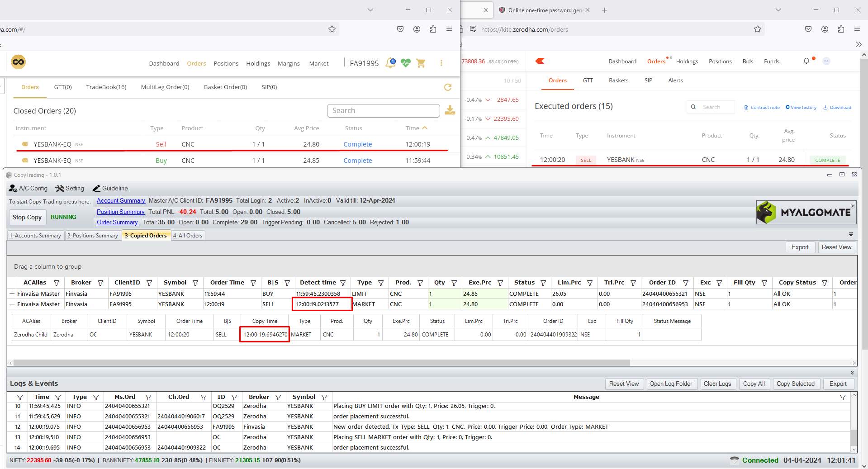Collapse the Finvaisa Master SELL order row

point(12,304)
